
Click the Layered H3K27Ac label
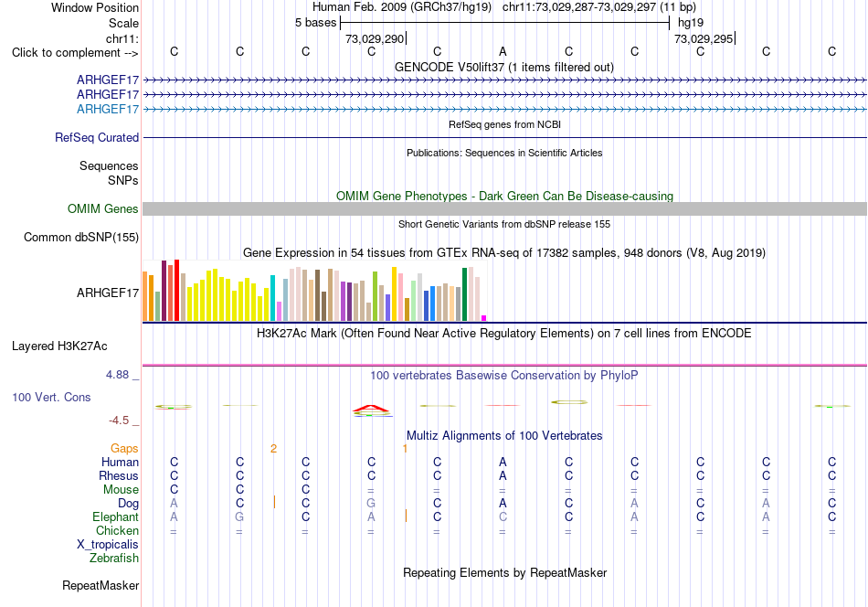(59, 346)
